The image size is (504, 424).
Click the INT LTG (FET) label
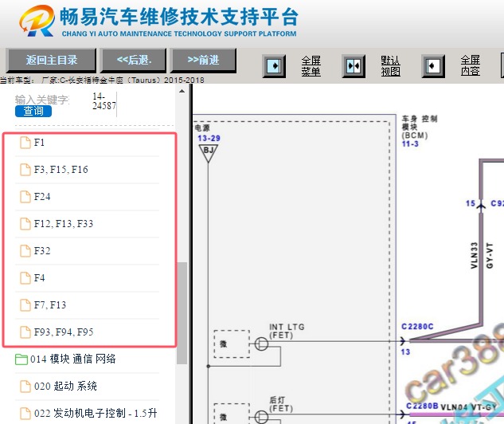point(287,331)
